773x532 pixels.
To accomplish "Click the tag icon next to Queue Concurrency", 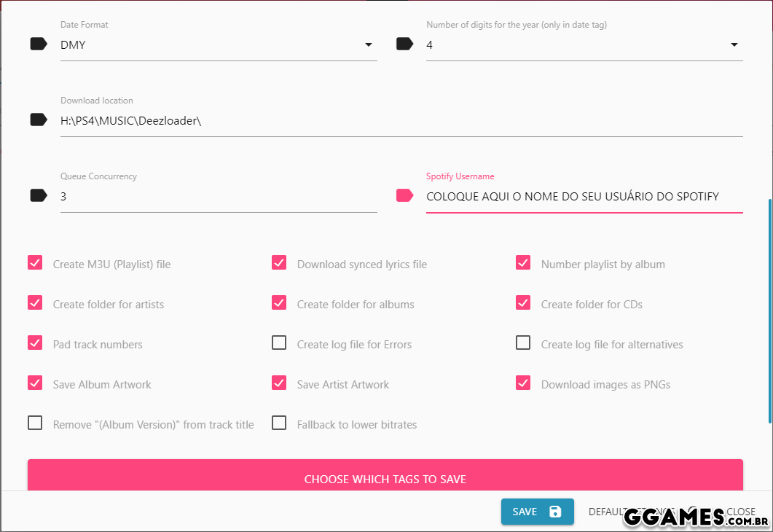I will click(39, 196).
